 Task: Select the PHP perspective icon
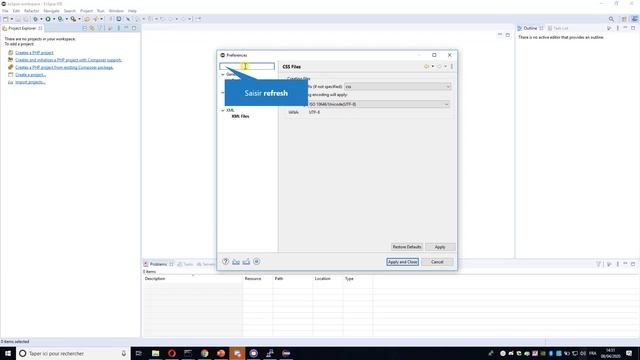pos(634,19)
